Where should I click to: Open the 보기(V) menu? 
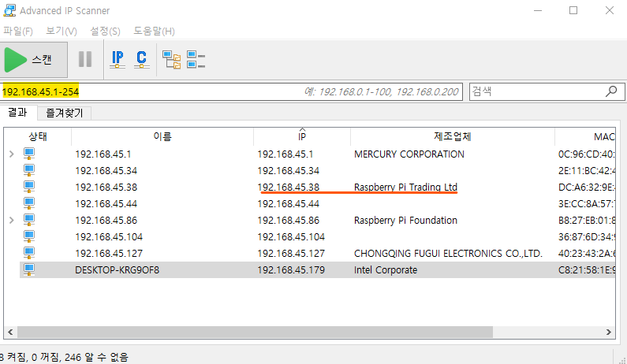(62, 32)
